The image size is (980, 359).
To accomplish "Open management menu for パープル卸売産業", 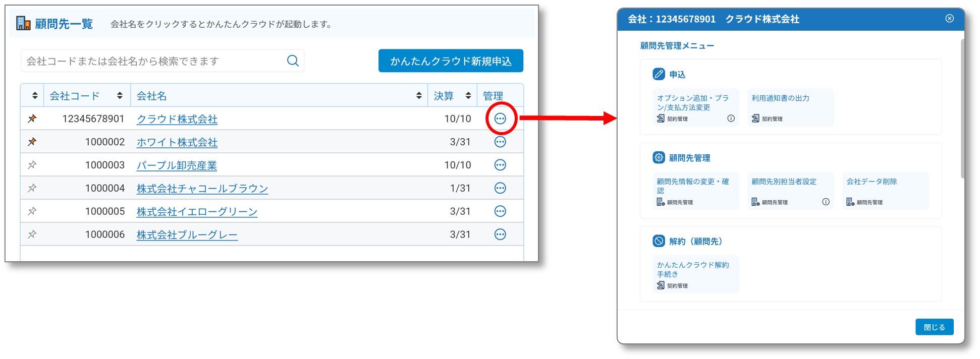I will pos(500,165).
